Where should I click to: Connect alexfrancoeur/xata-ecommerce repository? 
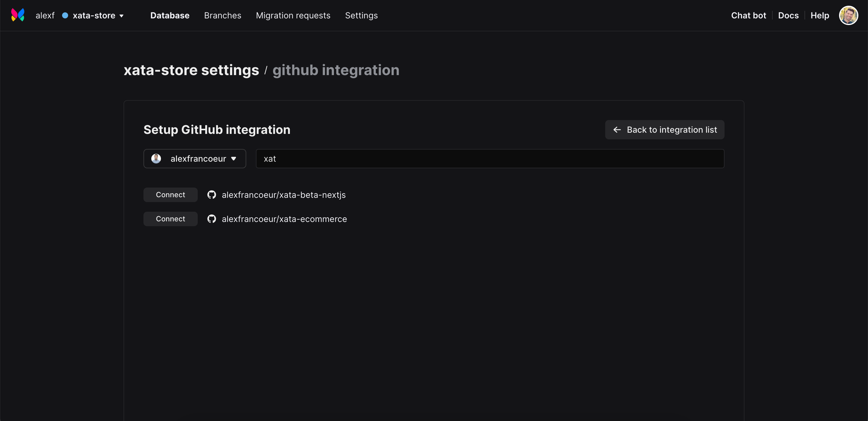click(170, 219)
